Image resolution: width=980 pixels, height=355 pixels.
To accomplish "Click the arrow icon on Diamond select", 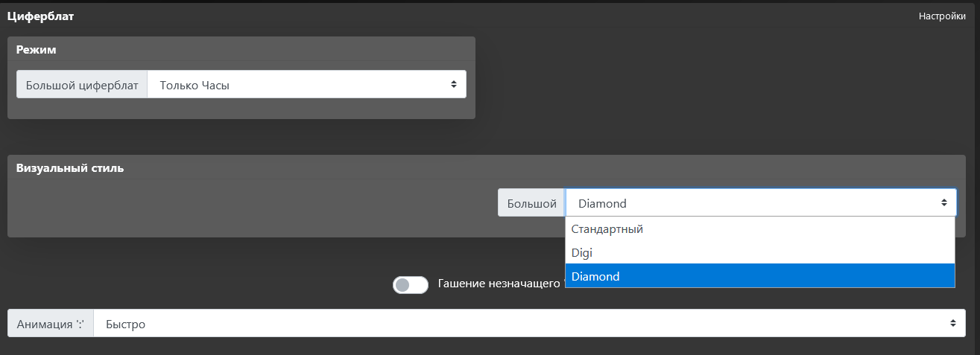I will 943,203.
